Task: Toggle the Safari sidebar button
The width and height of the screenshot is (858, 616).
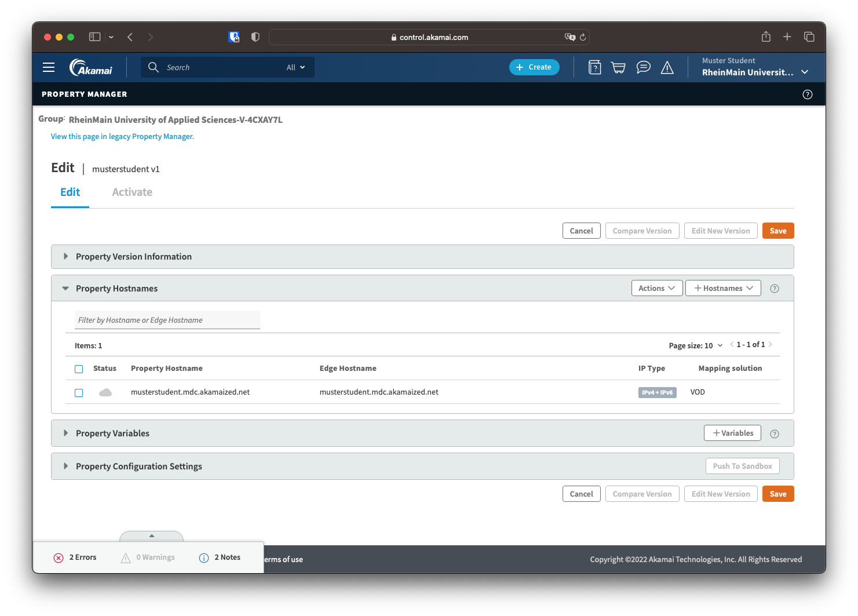Action: point(95,37)
